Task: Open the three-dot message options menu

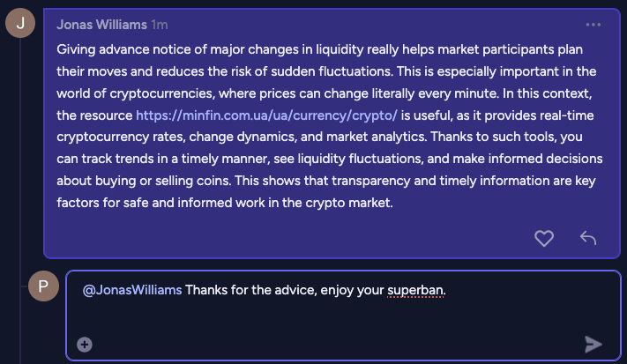Action: click(x=593, y=25)
